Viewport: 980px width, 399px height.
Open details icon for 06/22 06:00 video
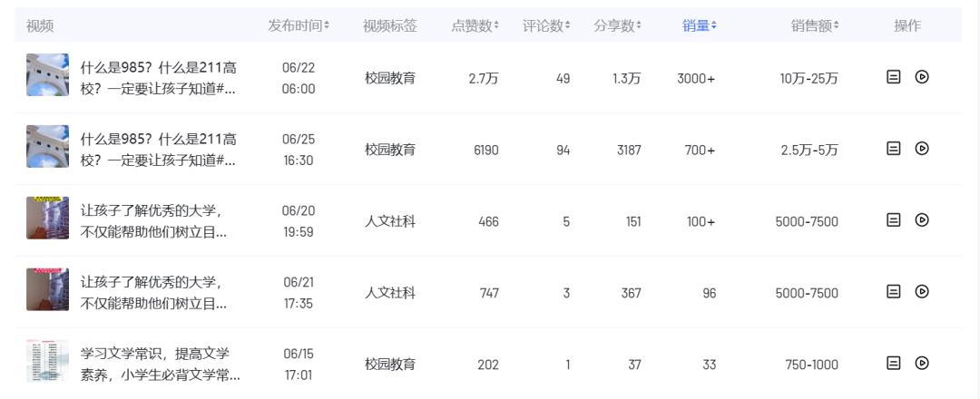[894, 77]
